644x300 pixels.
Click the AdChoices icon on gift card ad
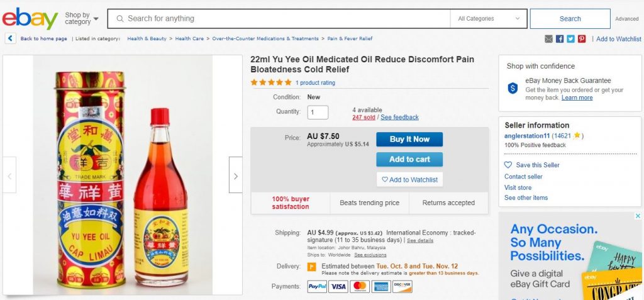(x=638, y=216)
